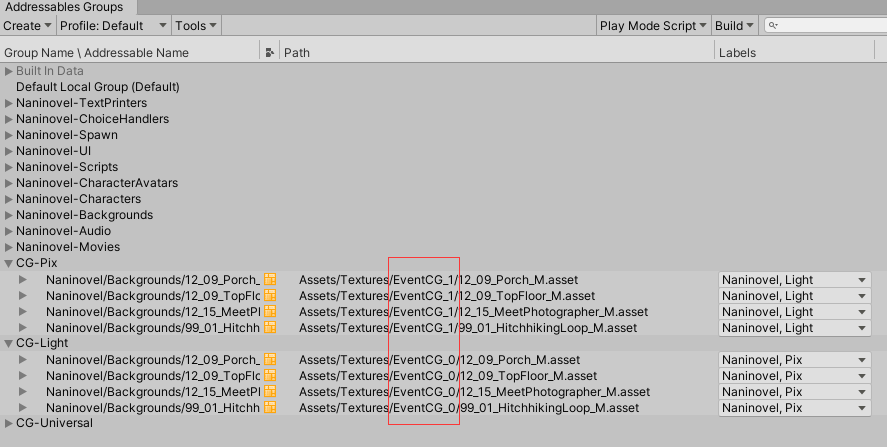Click the asset icon beside 12_09_Porch in CG-Pix
887x447 pixels.
click(x=269, y=280)
